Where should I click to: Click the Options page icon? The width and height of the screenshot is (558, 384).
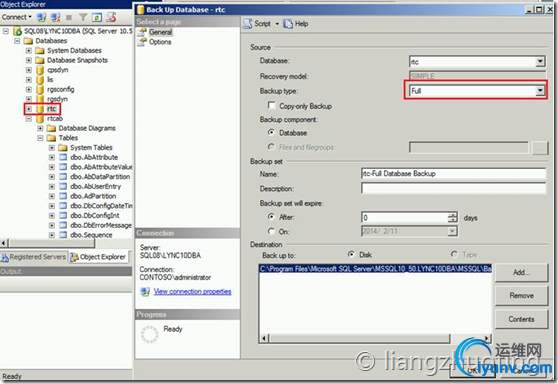[x=142, y=42]
